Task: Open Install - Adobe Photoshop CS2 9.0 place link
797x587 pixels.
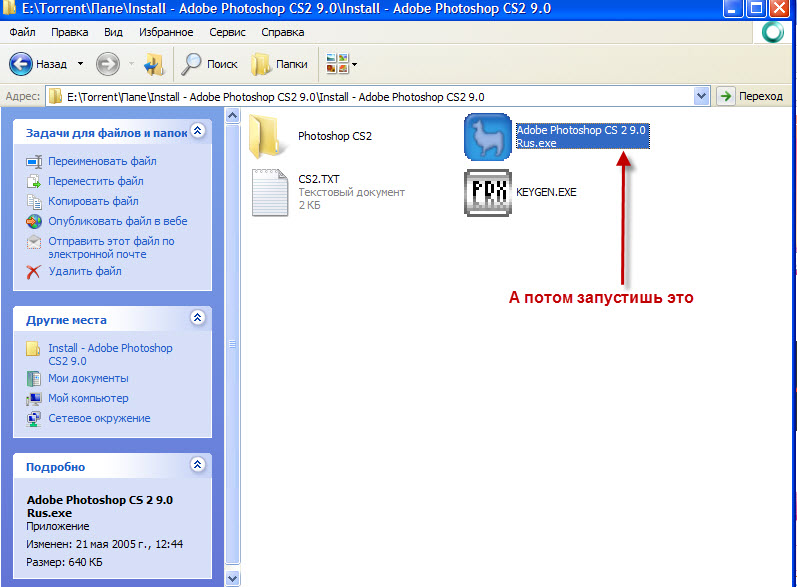Action: click(110, 355)
